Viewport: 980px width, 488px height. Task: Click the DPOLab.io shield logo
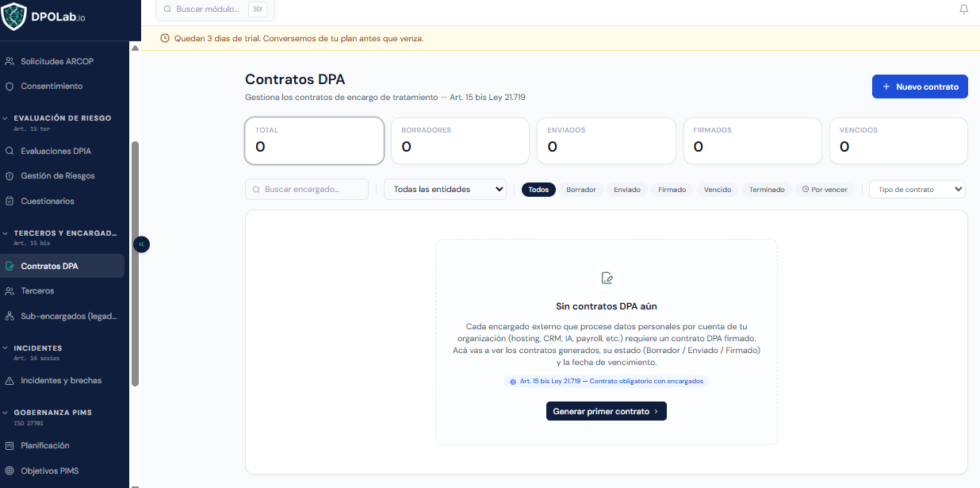[13, 16]
